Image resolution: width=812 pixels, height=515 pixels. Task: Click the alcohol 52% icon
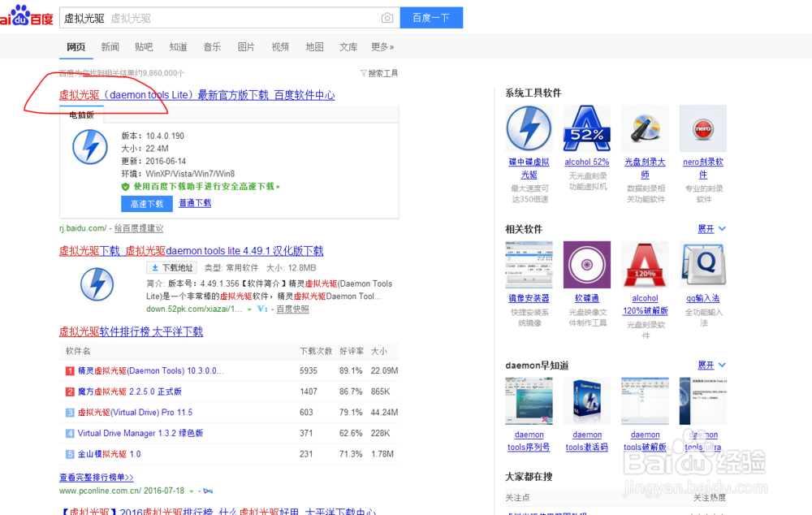point(587,128)
